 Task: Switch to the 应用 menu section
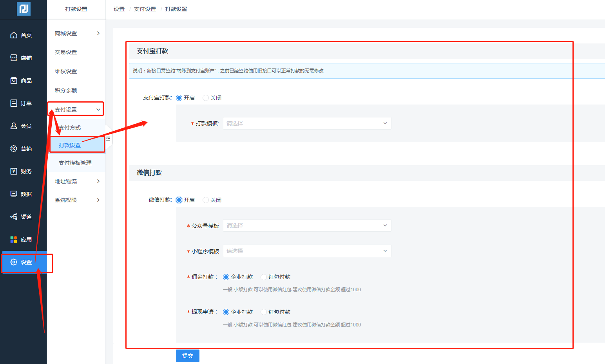[x=24, y=239]
